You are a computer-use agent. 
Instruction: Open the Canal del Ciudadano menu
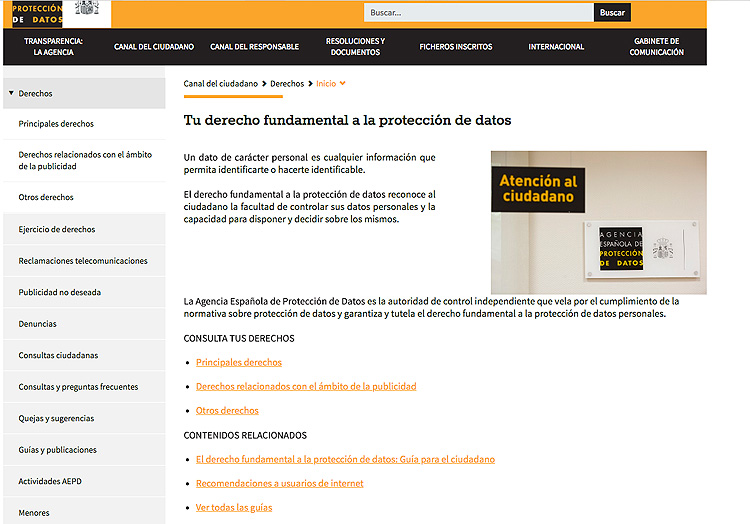point(154,46)
